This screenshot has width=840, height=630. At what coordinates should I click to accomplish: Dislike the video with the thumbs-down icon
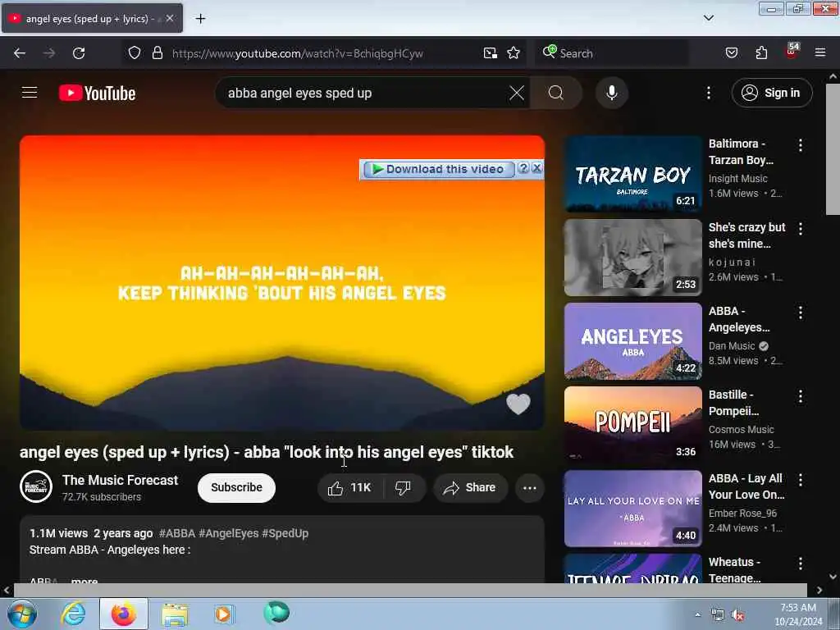click(404, 487)
